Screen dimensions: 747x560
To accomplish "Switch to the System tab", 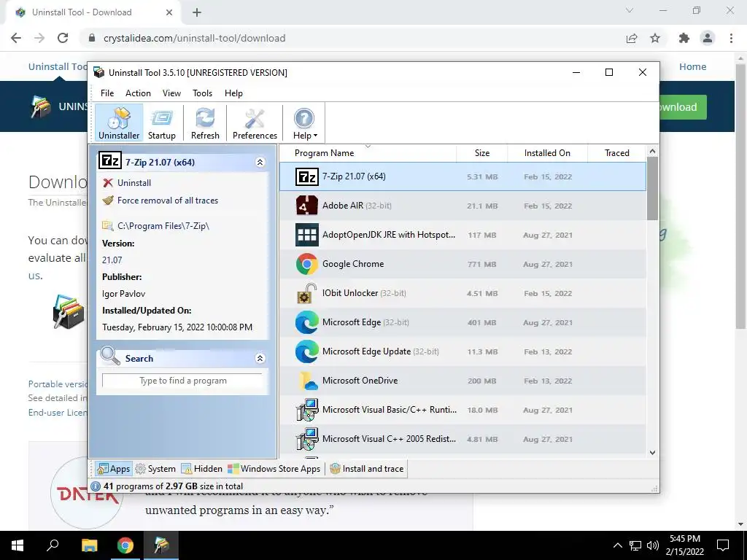I will click(156, 469).
